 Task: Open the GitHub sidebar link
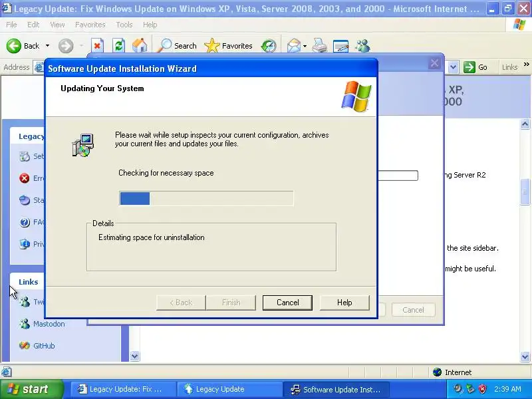pos(44,346)
